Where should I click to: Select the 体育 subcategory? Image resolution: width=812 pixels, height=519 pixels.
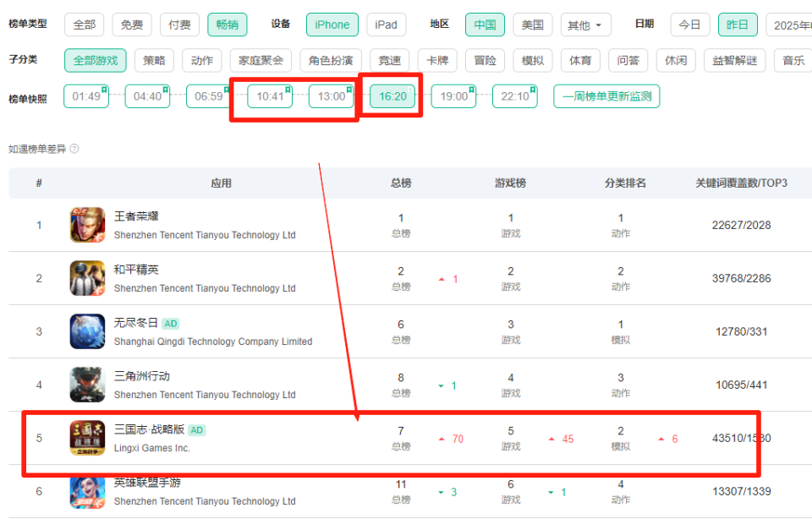(580, 61)
